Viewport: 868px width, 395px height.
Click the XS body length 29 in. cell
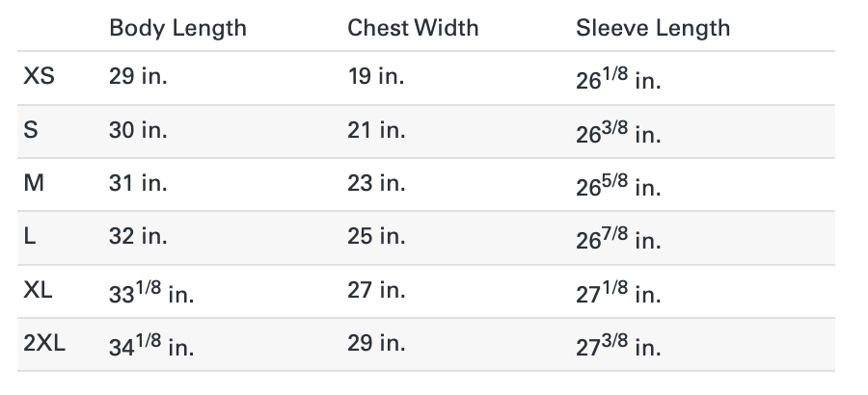pos(138,78)
